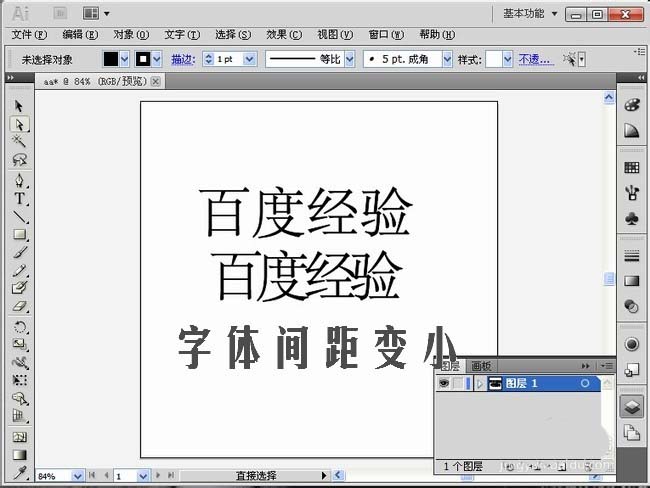Open the Color panel palette icon

632,105
